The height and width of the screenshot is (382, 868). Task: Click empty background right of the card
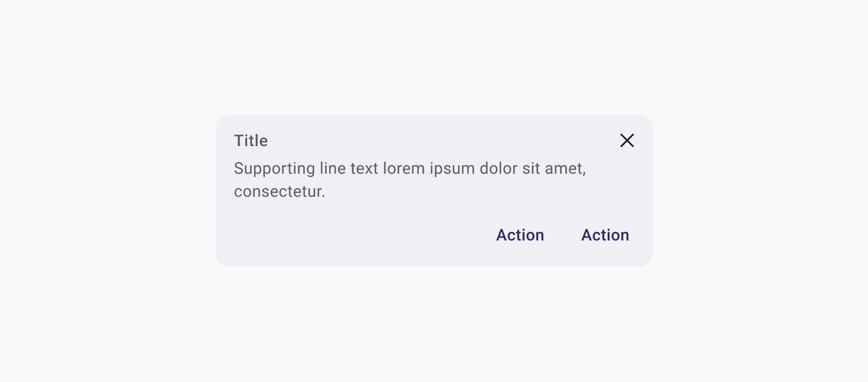pos(759,191)
